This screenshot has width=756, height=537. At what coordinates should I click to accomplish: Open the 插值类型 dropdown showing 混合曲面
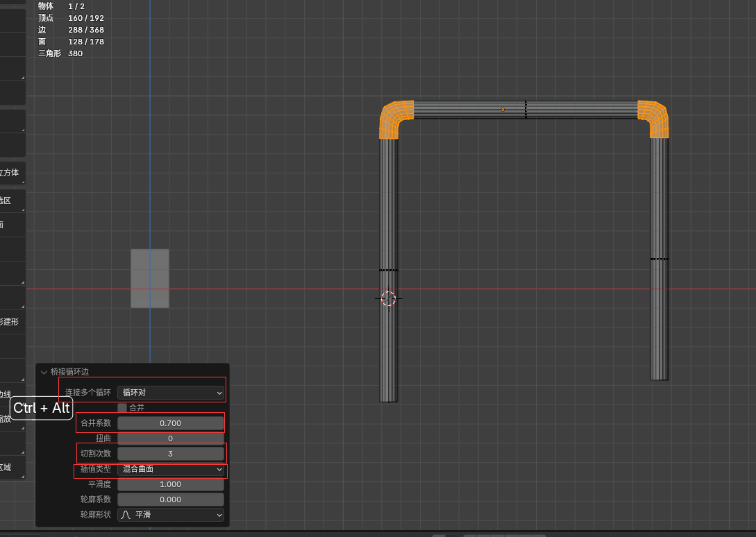point(171,469)
